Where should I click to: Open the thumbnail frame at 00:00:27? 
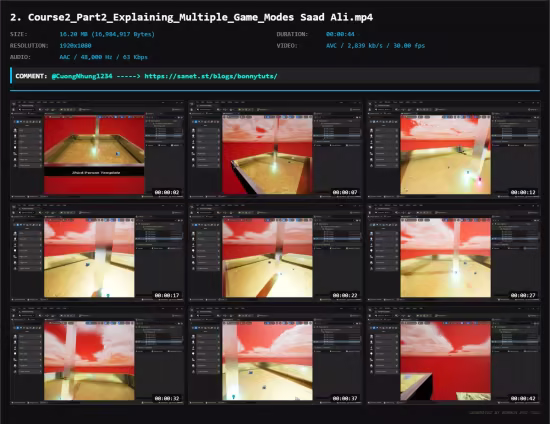(x=454, y=253)
